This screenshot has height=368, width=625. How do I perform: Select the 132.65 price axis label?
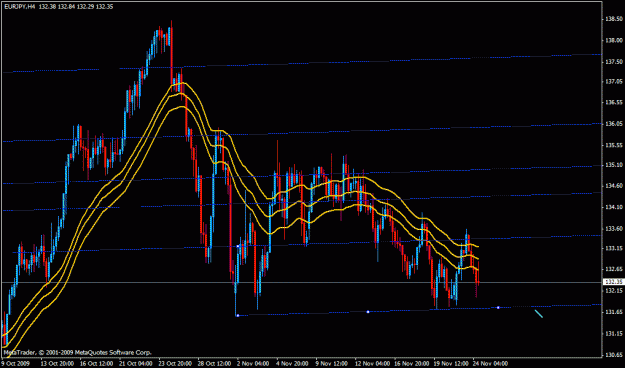(x=614, y=269)
